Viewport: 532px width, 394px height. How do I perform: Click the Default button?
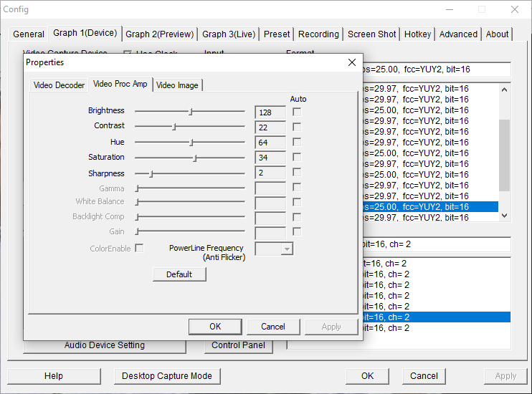(x=179, y=274)
